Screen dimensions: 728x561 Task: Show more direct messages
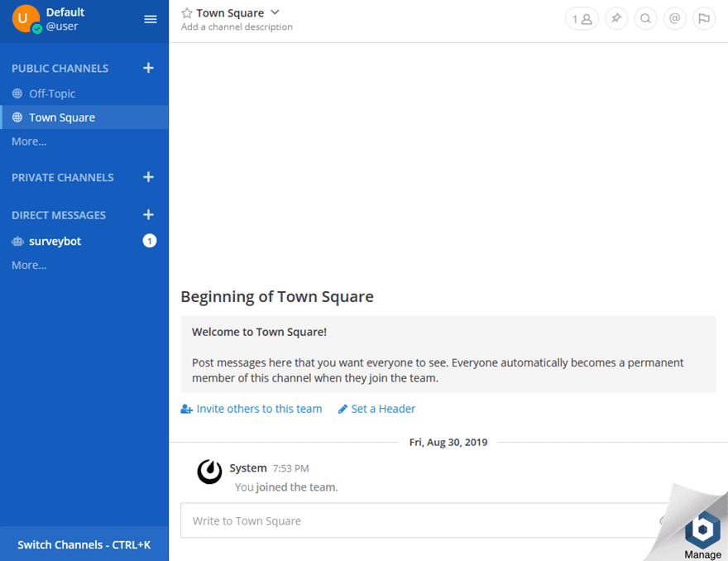29,265
